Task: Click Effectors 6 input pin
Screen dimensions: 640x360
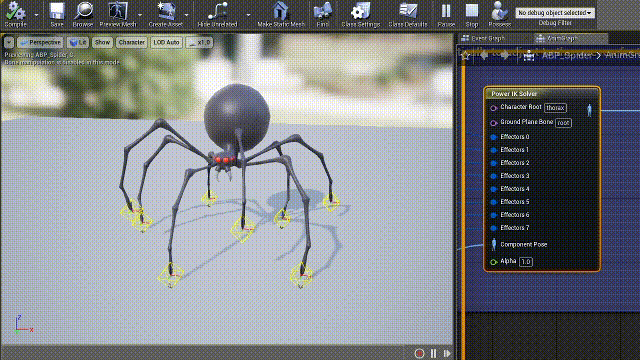Action: click(493, 215)
